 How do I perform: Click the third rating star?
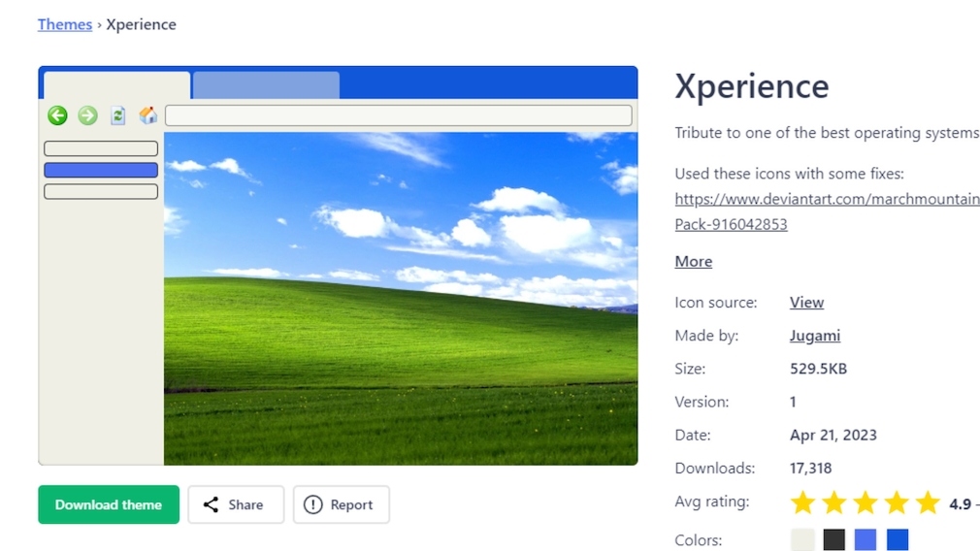[x=866, y=502]
